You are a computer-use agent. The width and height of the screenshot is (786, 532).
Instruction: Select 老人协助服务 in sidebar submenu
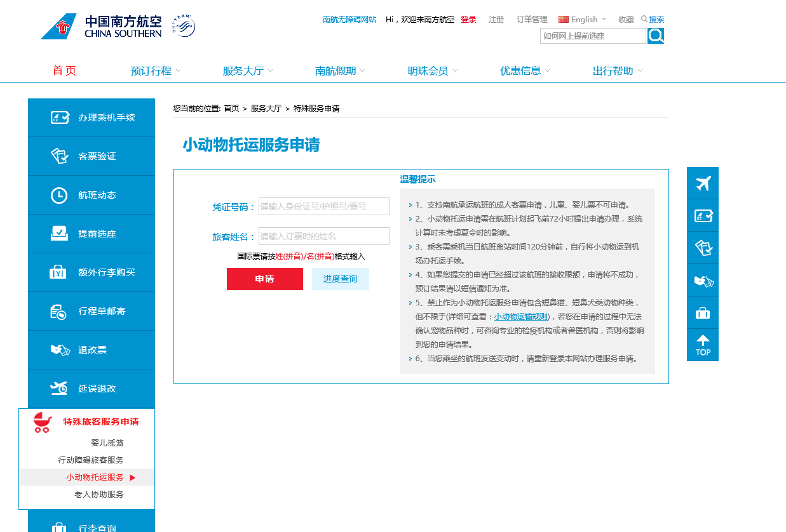pos(99,495)
